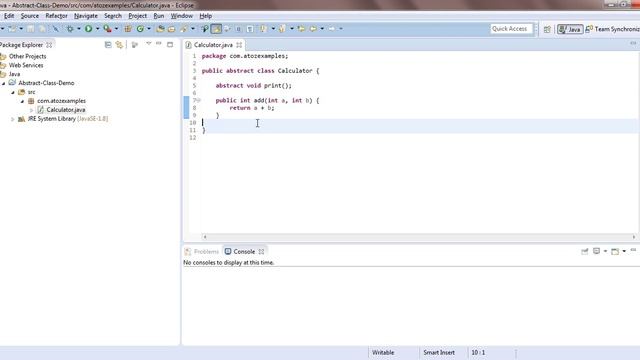Open Display Selected Console dropdown arrow
The image size is (640, 360).
tap(605, 251)
